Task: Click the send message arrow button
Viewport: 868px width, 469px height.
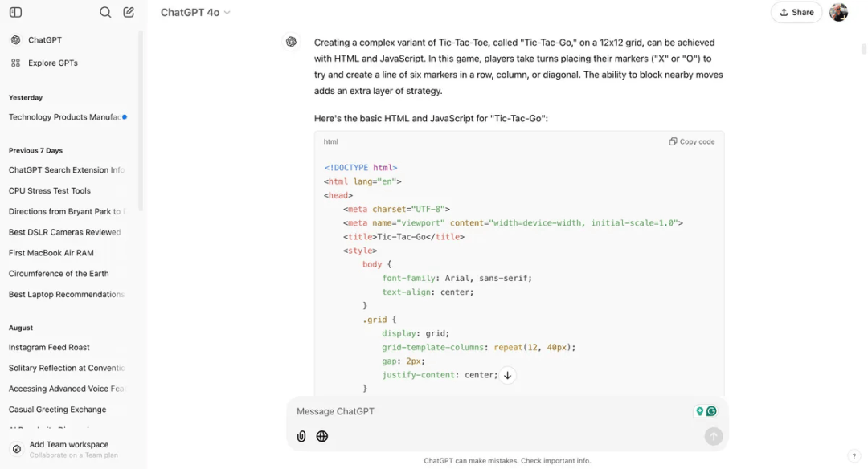Action: pos(714,436)
